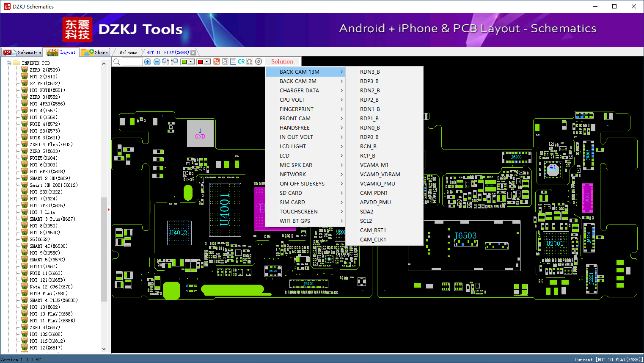Select HOT 12(X6817) in the tree
This screenshot has width=644, height=363.
click(x=46, y=348)
